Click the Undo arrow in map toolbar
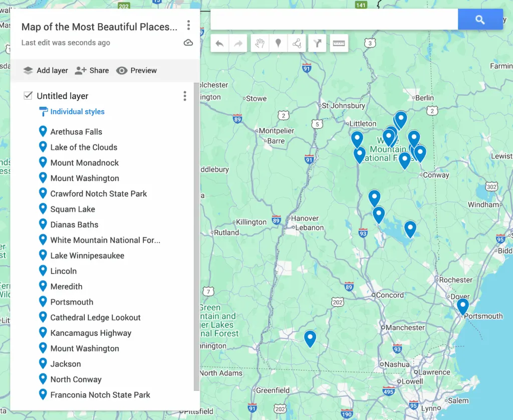The image size is (513, 420). pyautogui.click(x=219, y=43)
